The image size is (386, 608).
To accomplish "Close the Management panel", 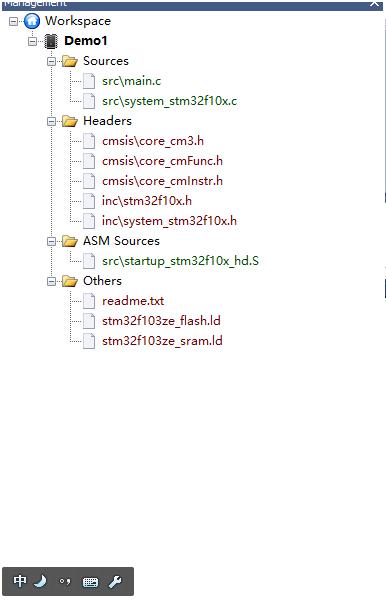I will (374, 3).
